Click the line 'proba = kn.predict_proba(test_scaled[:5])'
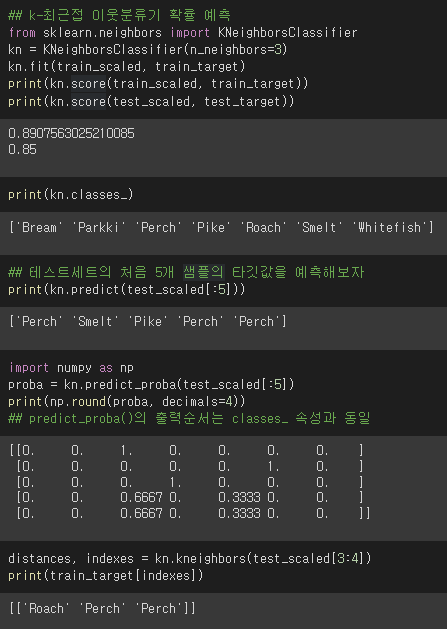Image resolution: width=447 pixels, height=629 pixels. coord(151,384)
